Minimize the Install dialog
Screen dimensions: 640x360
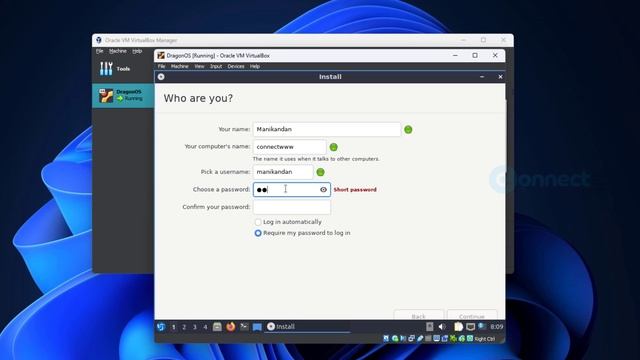click(x=482, y=77)
